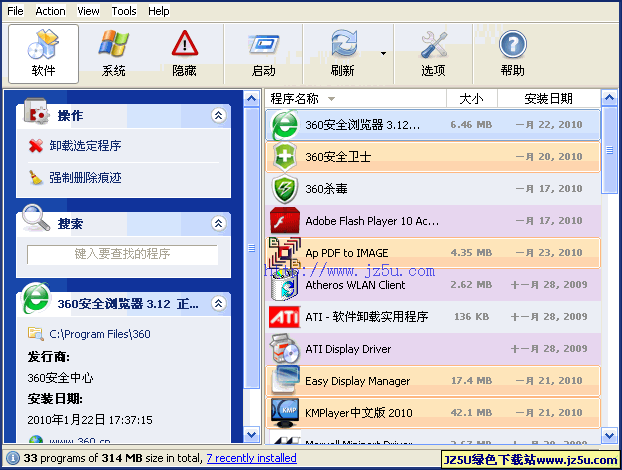This screenshot has width=622, height=470.
Task: Select the Easy Display Manager icon
Action: [284, 381]
